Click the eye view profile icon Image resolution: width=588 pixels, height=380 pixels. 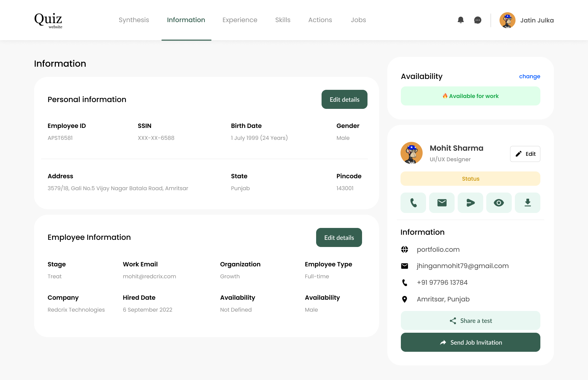pyautogui.click(x=499, y=203)
